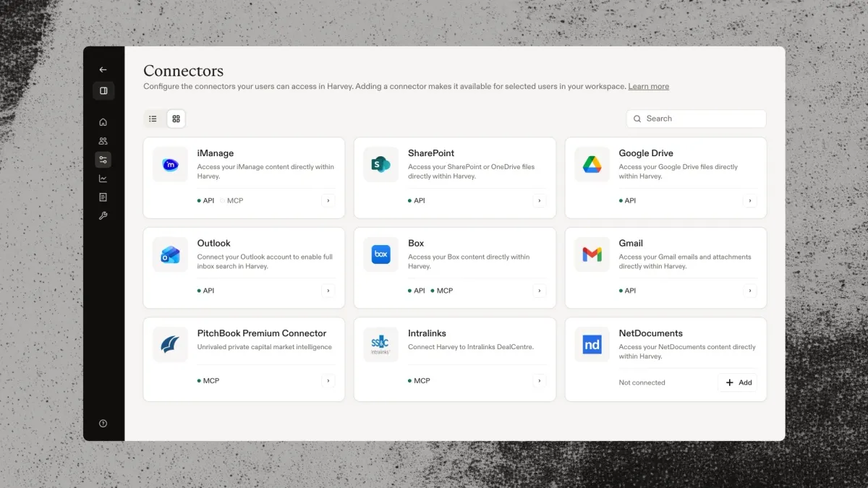Open the documents sidebar icon
Screen dimensions: 868x488
pos(103,197)
